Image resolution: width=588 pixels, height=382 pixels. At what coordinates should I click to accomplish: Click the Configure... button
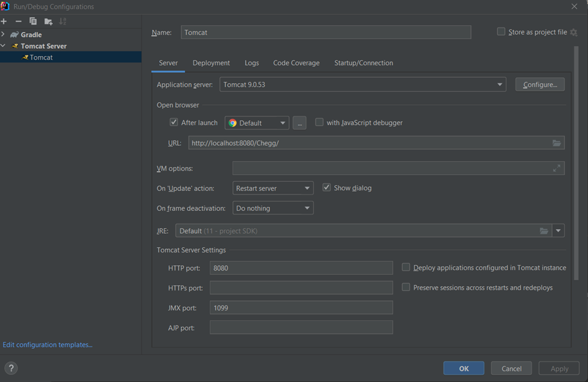[x=540, y=84]
